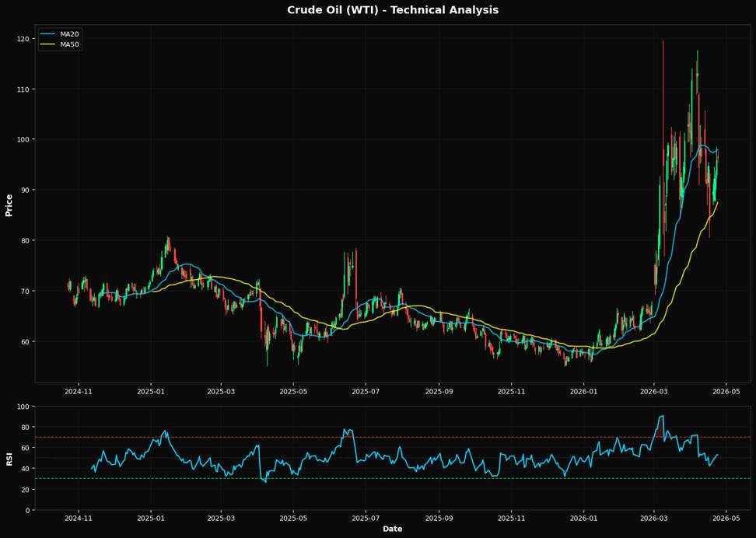
Task: Click the 2025-03 tick under the price chart
Action: click(222, 391)
